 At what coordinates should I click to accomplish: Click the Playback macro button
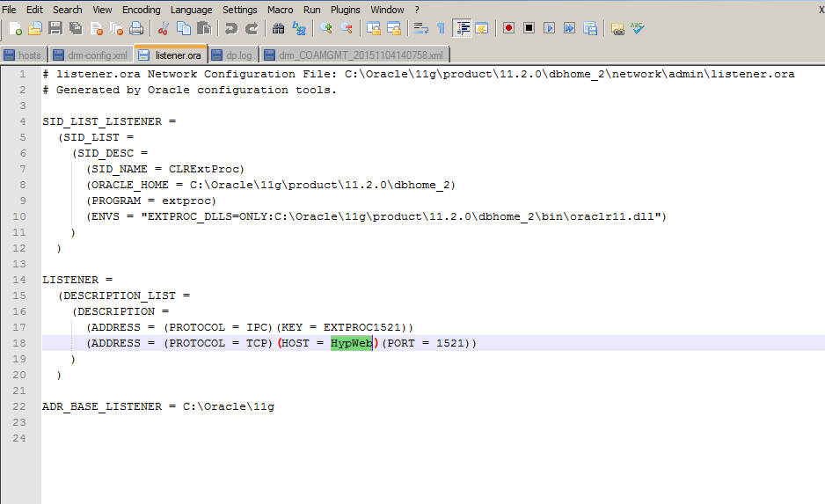pos(550,28)
